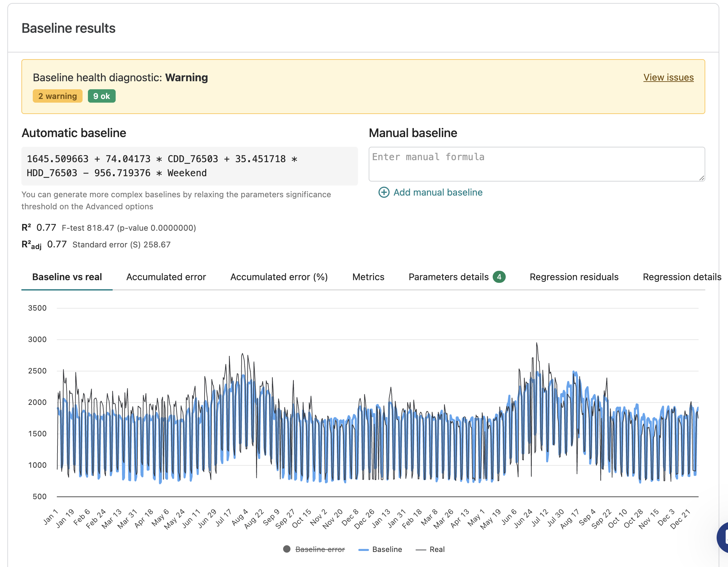The height and width of the screenshot is (567, 728).
Task: Switch to the Accumulated error tab
Action: (x=166, y=277)
